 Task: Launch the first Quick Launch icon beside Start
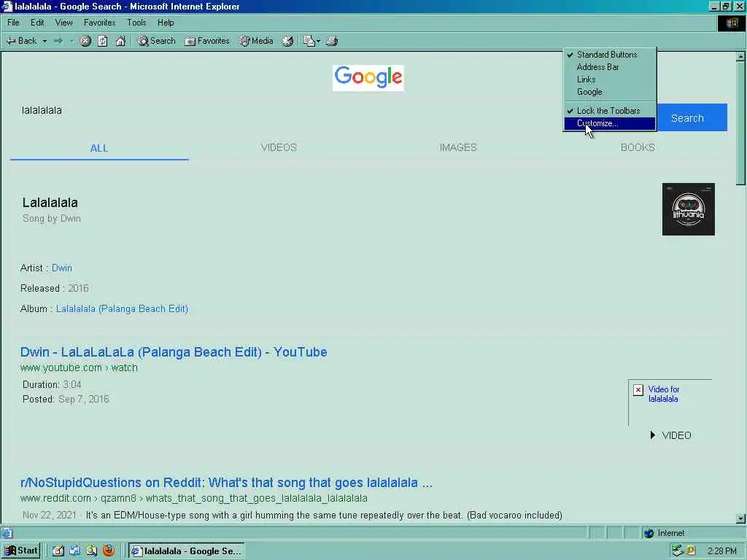coord(58,551)
